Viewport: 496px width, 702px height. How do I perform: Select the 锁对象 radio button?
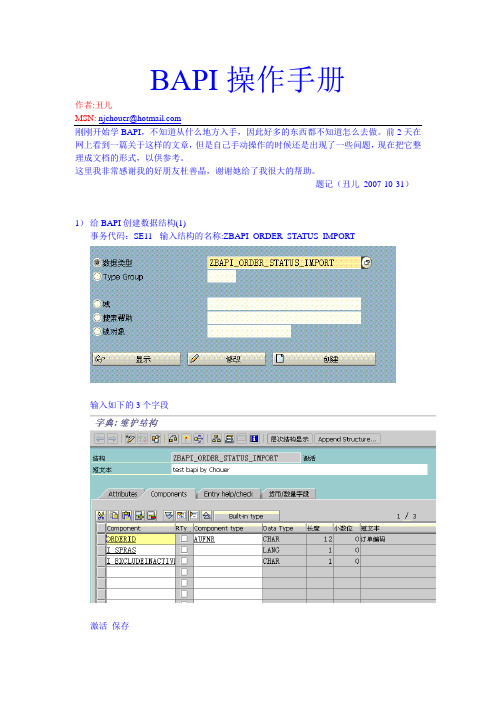97,331
